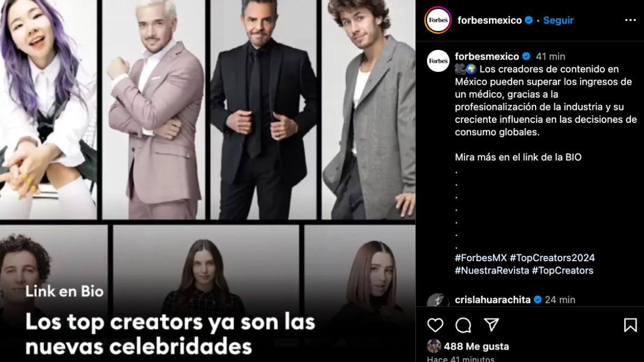Screen dimensions: 644x362
Task: Open the #TopCreators hashtag link
Action: point(562,271)
